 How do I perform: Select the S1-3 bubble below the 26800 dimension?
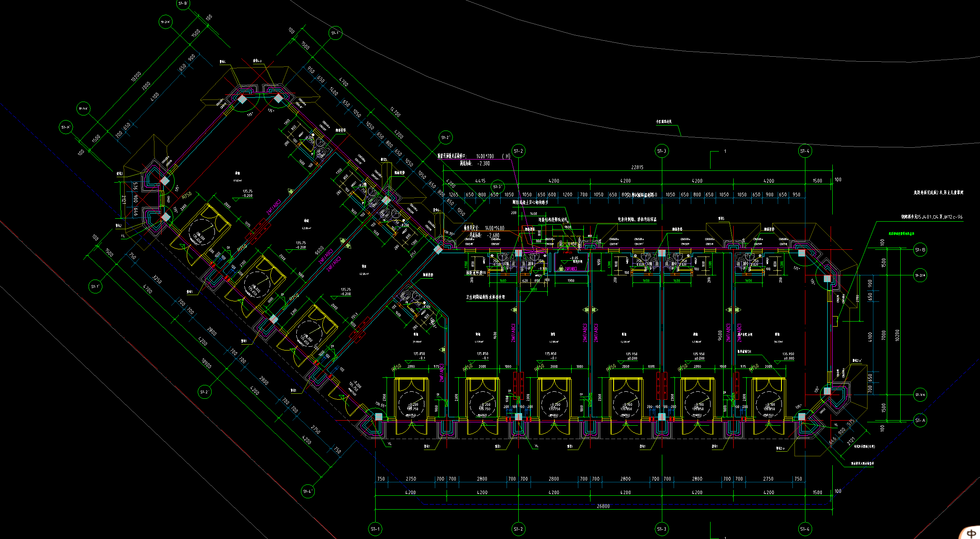[662, 529]
